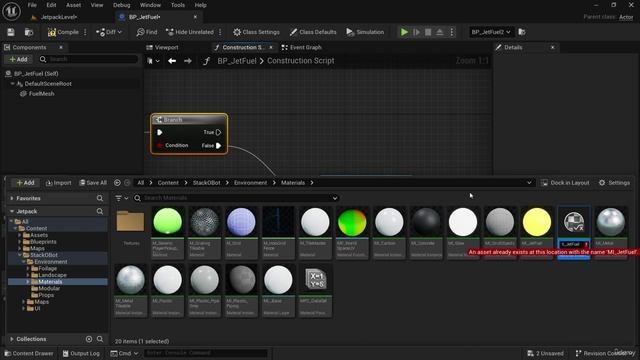
Task: Click the Browse to asset icon
Action: pos(29,32)
